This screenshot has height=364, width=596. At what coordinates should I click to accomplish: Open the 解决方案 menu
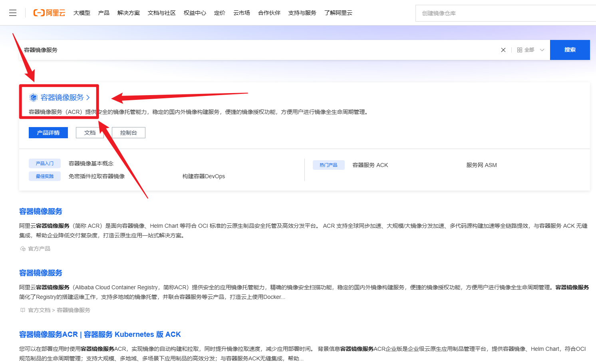[129, 13]
